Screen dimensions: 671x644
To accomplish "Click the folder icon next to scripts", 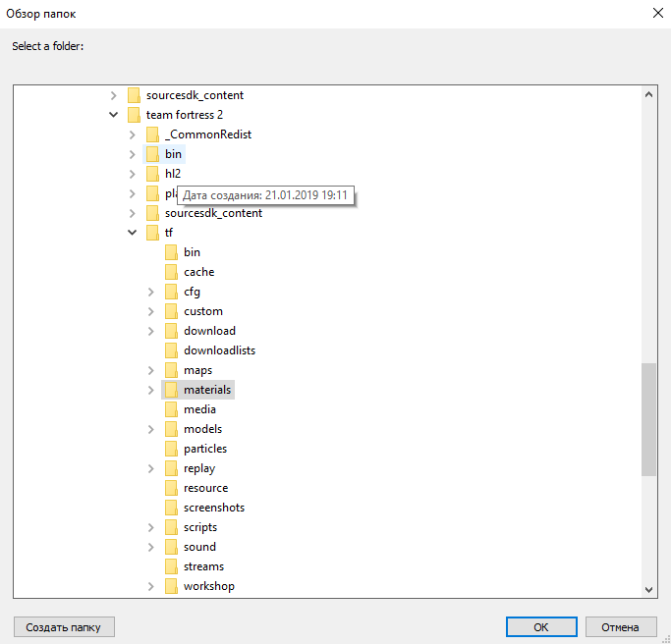I will [171, 528].
